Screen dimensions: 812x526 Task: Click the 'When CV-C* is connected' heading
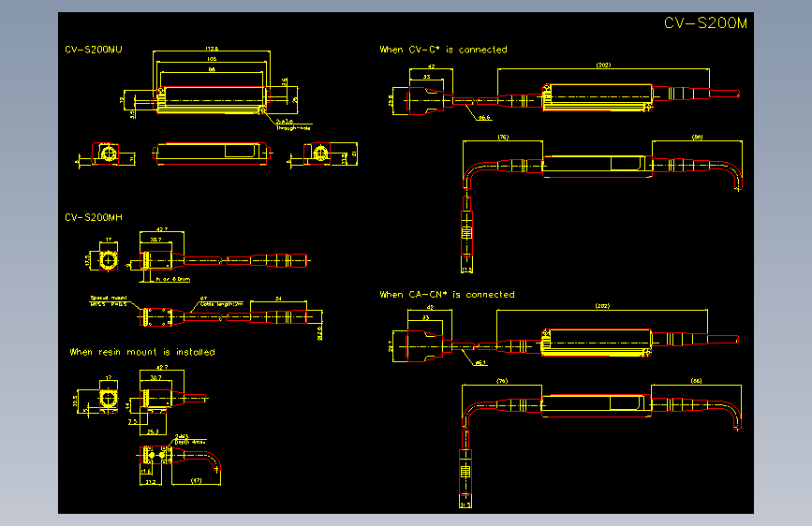[x=443, y=50]
